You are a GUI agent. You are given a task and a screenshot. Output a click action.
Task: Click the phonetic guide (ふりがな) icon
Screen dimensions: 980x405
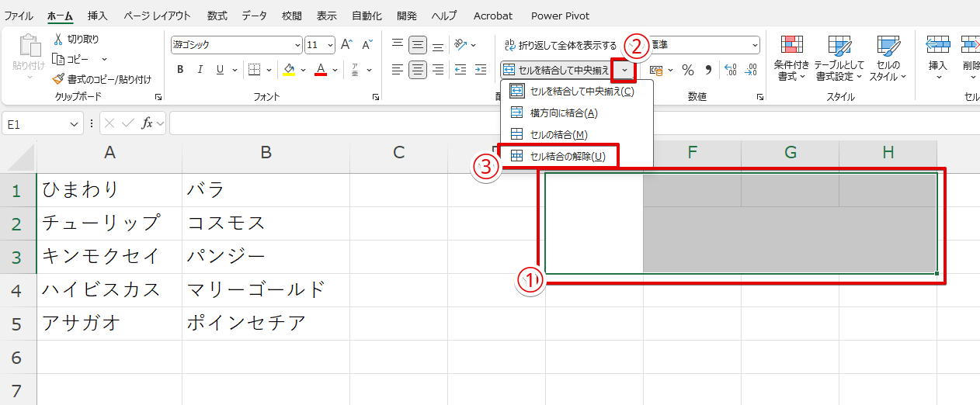click(x=355, y=70)
